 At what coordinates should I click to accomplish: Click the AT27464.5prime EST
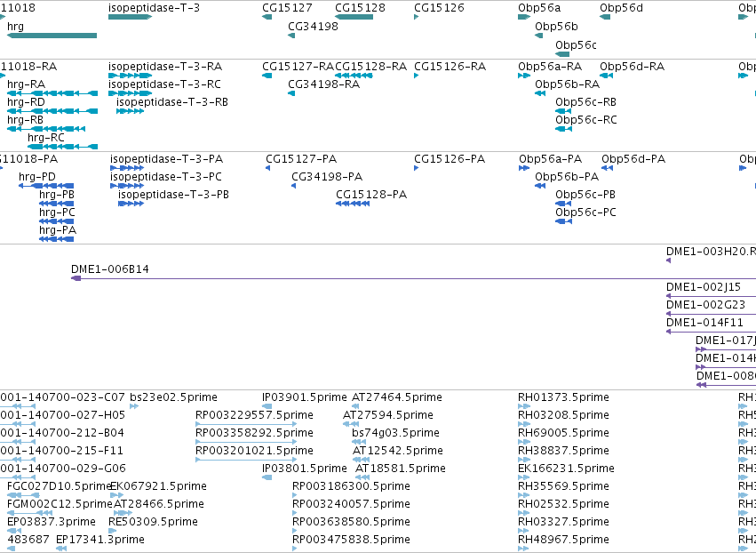[x=357, y=406]
